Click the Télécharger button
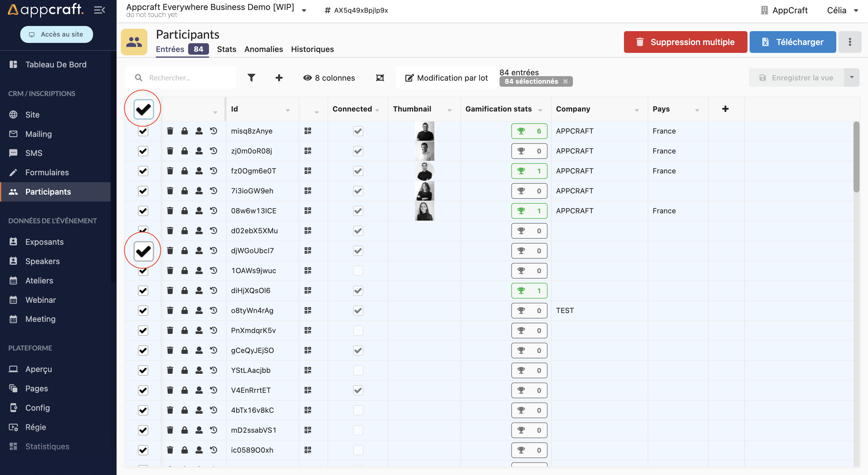The height and width of the screenshot is (475, 868). (792, 42)
